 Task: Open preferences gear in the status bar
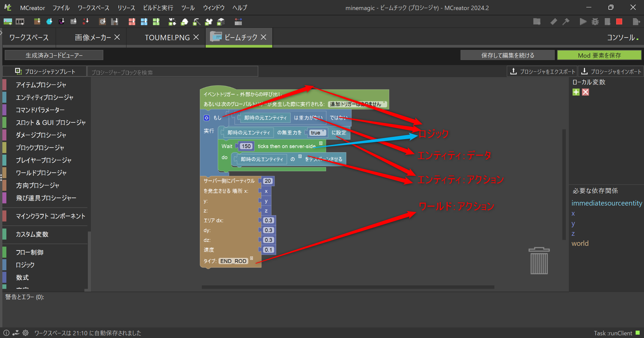click(x=25, y=333)
